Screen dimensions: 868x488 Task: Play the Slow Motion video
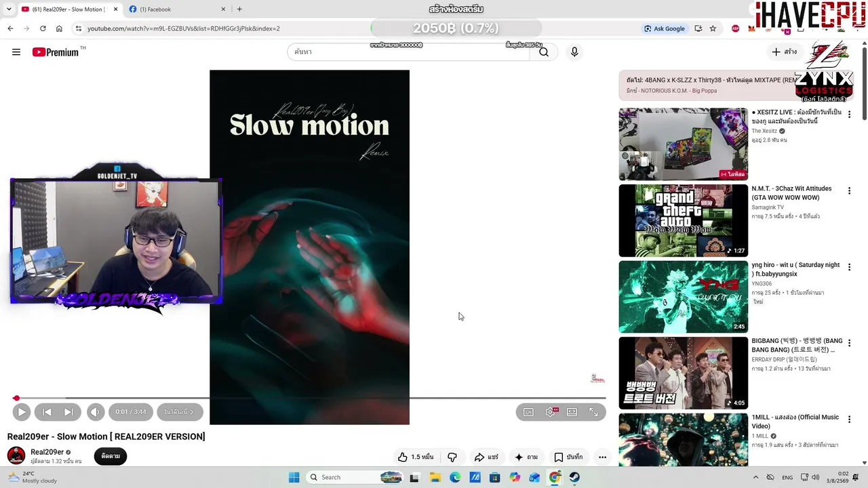[x=21, y=412]
